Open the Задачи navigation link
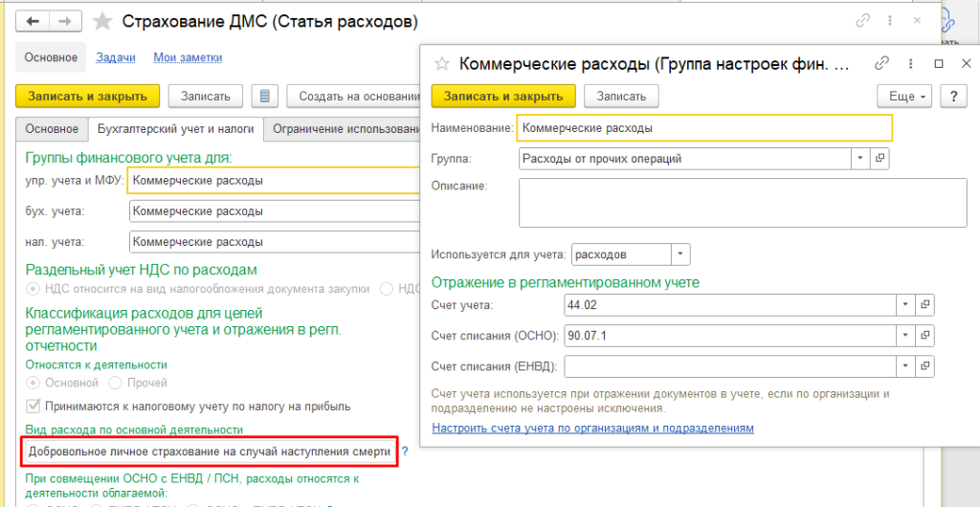 point(116,57)
